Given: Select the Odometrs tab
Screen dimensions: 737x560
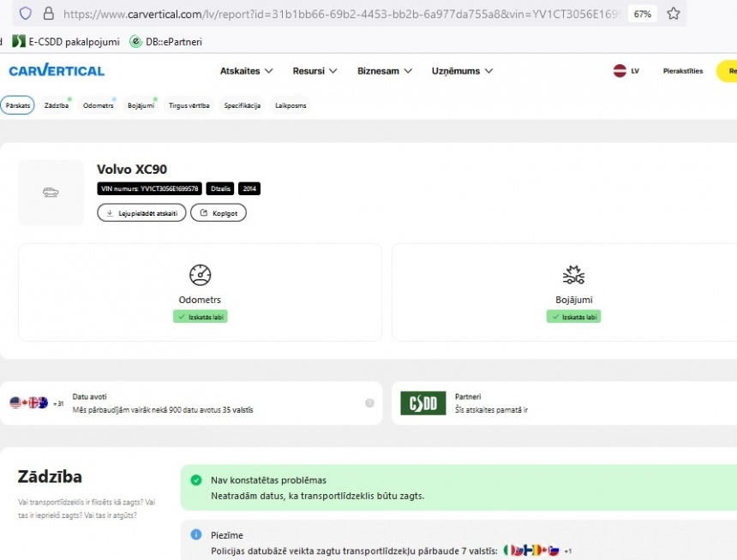Looking at the screenshot, I should pos(99,105).
